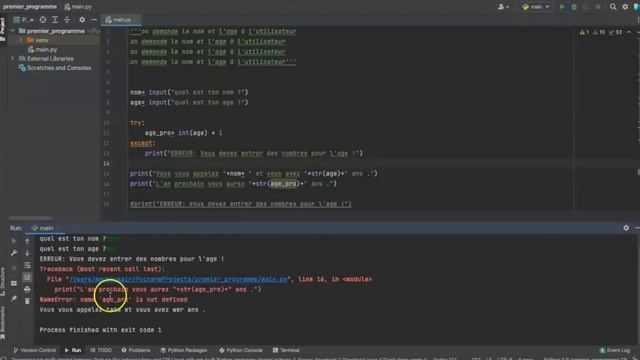
Task: Click premier_programme breadcrumb in navigation bar
Action: tap(30, 7)
